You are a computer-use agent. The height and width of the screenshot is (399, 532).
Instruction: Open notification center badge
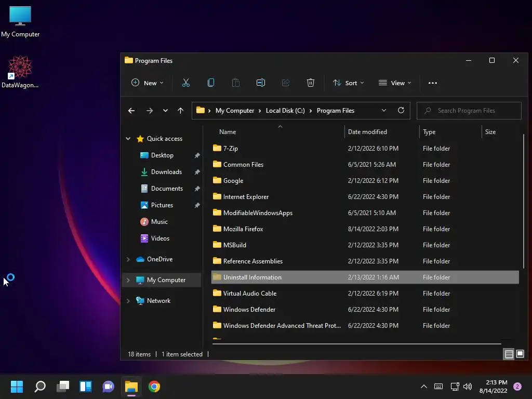click(x=517, y=387)
